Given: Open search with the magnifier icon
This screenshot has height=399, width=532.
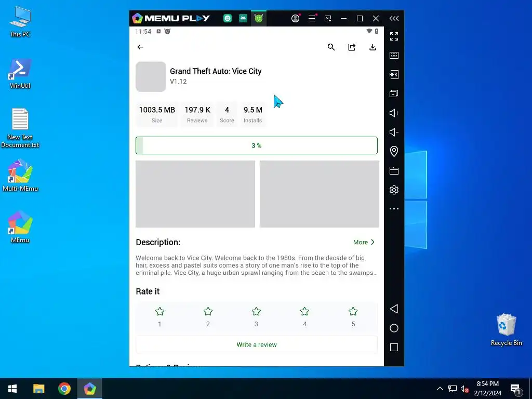Looking at the screenshot, I should click(331, 47).
